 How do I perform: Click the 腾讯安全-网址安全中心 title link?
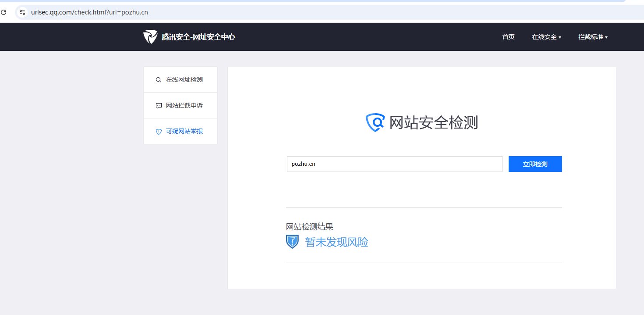coord(198,37)
